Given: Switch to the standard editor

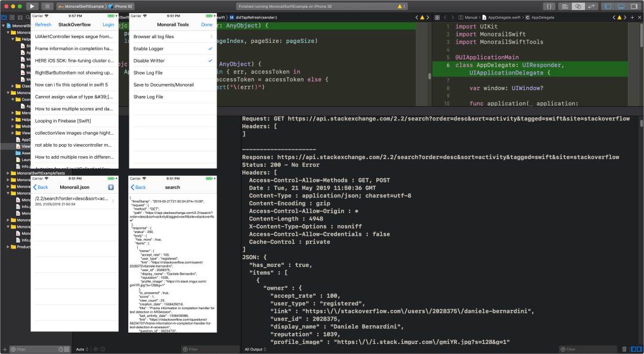Looking at the screenshot, I should pyautogui.click(x=565, y=6).
